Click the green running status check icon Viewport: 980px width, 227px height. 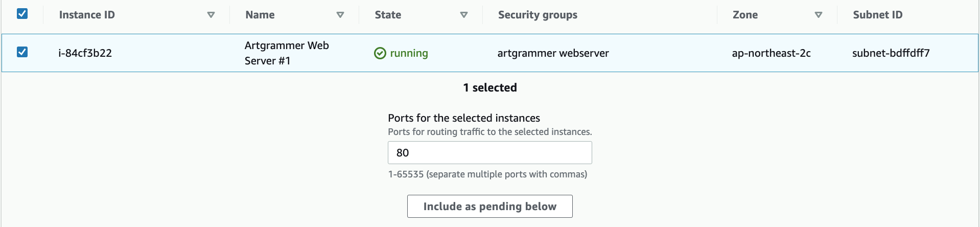tap(380, 53)
